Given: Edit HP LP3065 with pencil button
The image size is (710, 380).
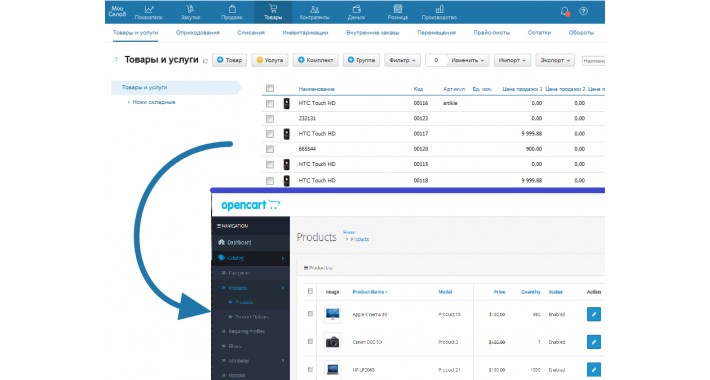Looking at the screenshot, I should pyautogui.click(x=594, y=369).
